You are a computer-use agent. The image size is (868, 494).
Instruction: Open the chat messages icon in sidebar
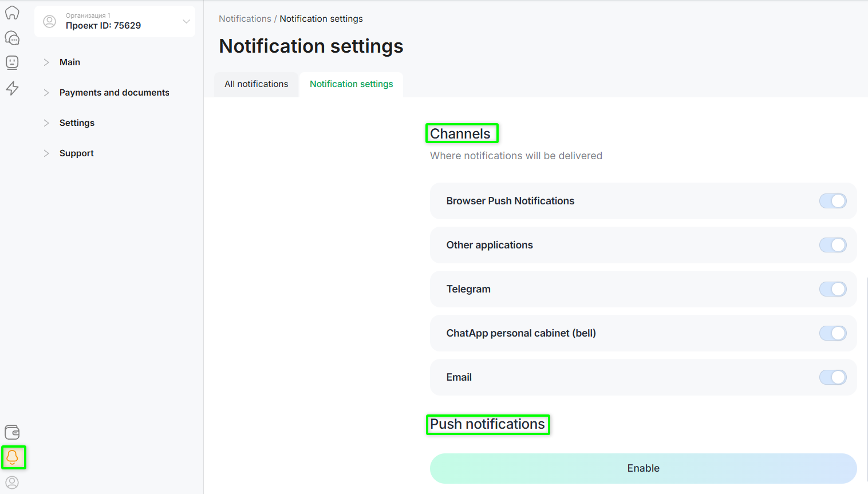click(12, 38)
